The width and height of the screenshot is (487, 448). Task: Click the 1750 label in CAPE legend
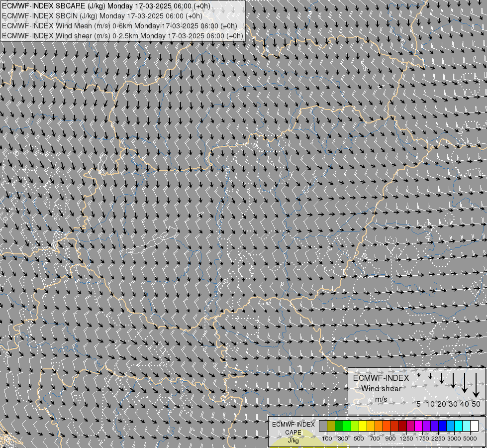[422, 439]
